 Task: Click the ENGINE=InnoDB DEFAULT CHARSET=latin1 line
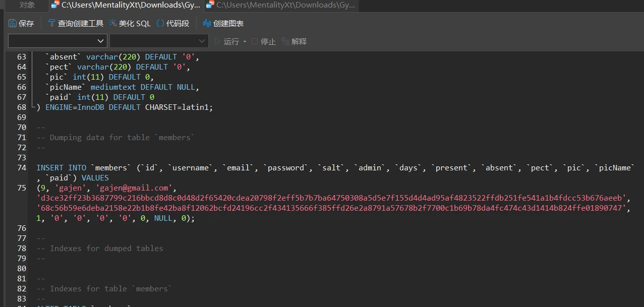click(x=125, y=107)
